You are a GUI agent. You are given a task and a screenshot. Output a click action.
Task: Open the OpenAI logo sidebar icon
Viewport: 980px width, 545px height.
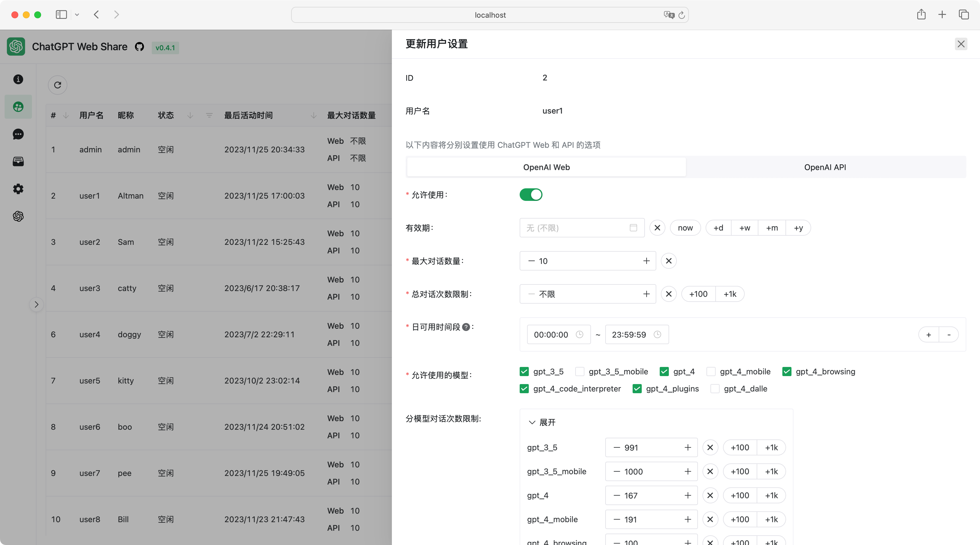(18, 216)
